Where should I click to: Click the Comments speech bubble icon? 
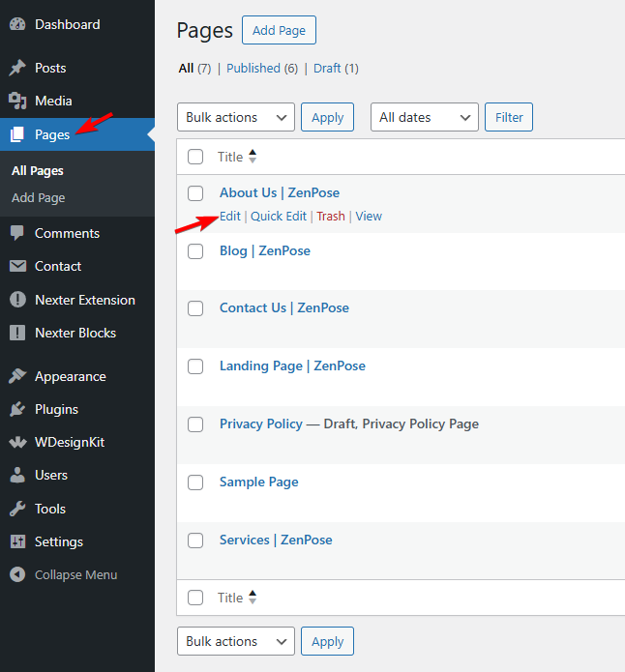point(17,233)
